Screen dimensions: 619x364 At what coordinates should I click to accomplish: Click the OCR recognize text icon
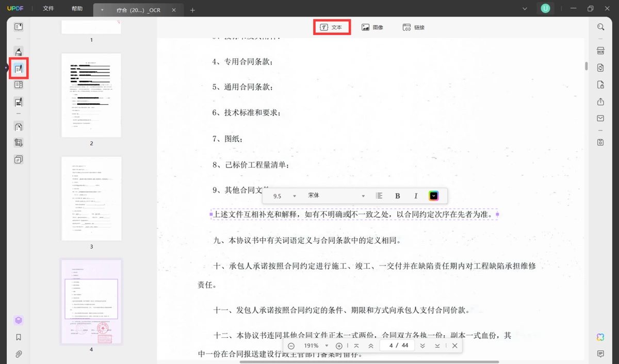point(600,51)
